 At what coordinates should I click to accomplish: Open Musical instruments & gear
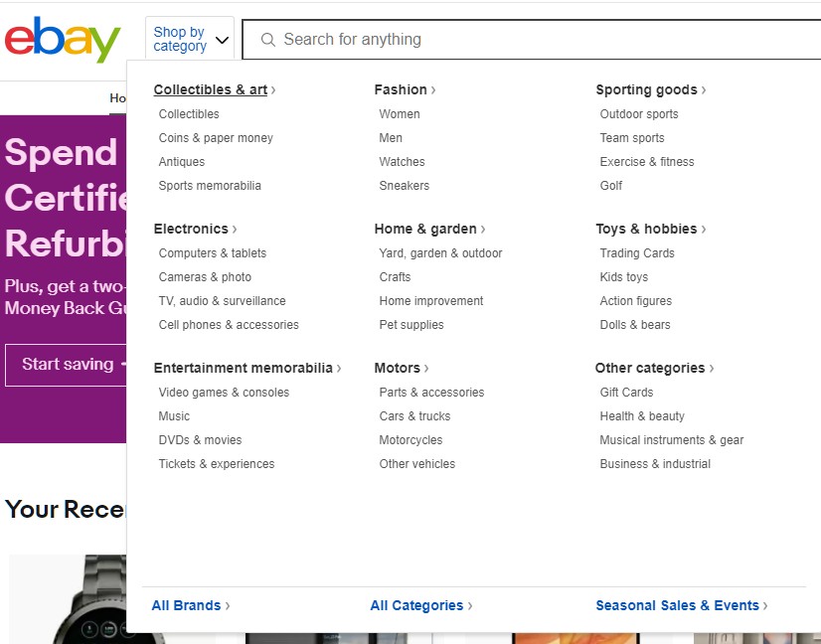point(671,440)
